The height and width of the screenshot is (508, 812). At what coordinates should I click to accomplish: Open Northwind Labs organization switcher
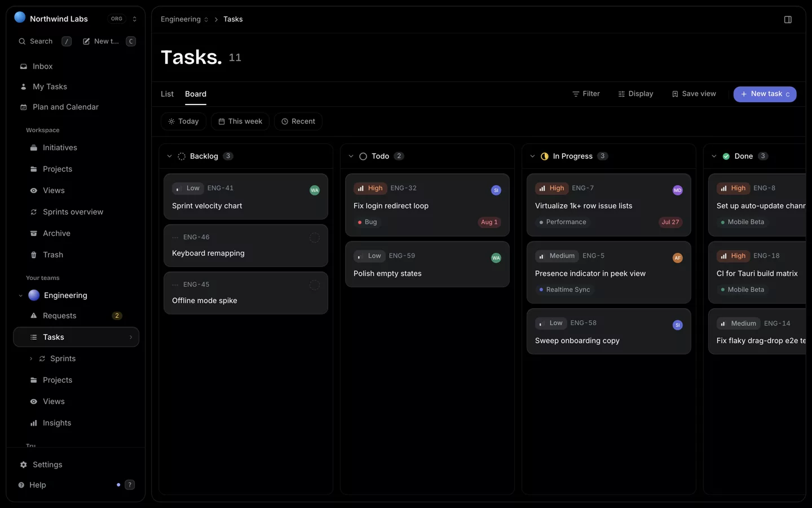76,19
